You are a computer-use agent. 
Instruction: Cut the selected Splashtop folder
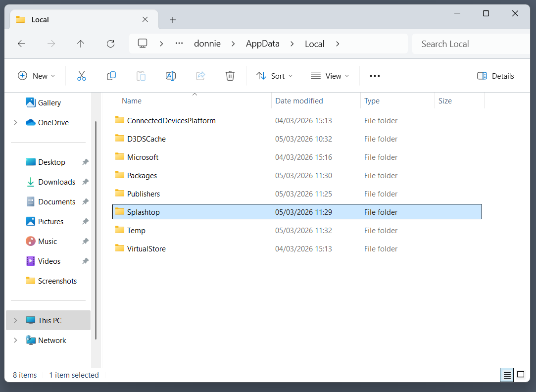point(81,76)
